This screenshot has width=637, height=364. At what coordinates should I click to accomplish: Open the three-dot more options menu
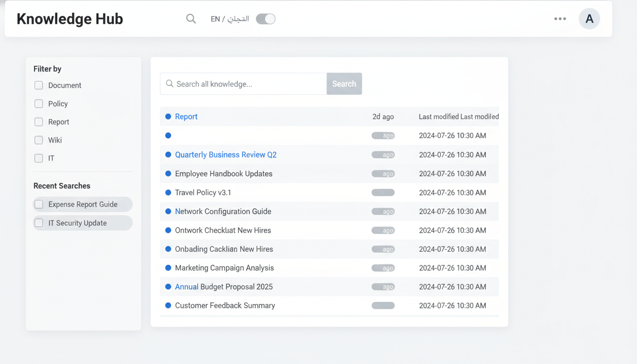[x=560, y=19]
